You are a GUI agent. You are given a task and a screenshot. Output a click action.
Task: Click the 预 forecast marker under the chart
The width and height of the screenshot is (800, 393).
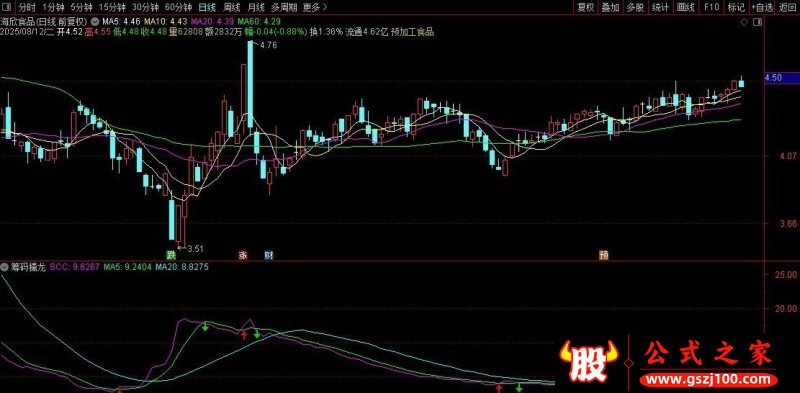(x=604, y=255)
